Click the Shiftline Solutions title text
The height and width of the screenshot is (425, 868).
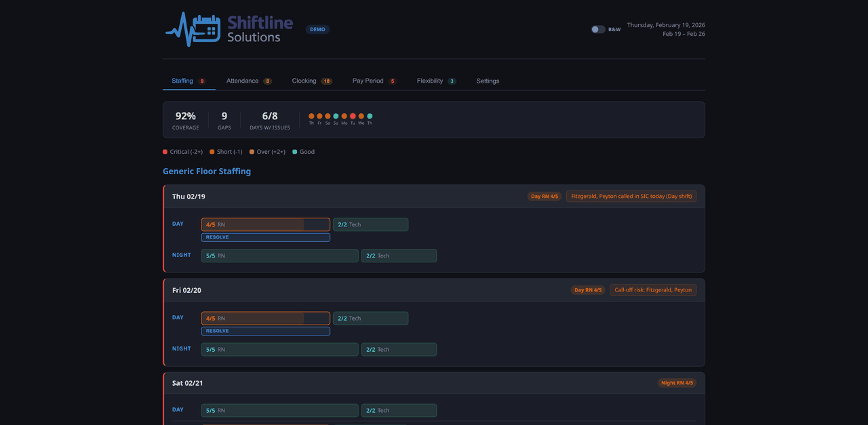pos(260,29)
